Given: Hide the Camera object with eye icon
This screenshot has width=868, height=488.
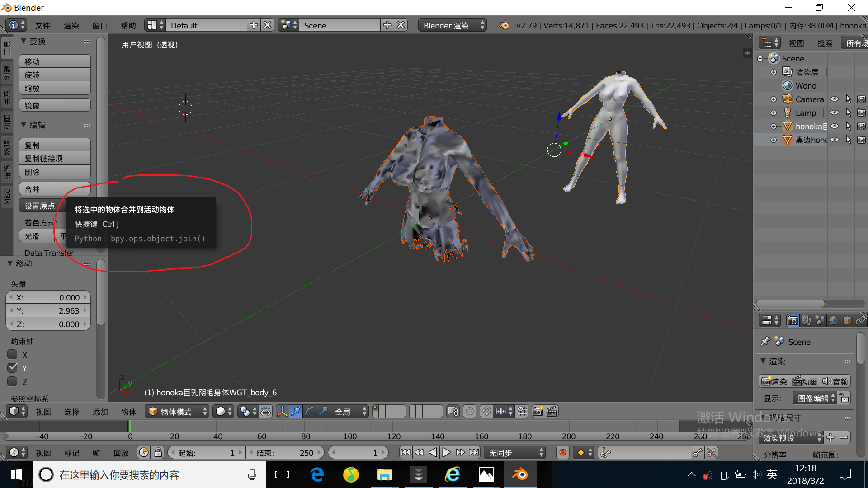Looking at the screenshot, I should [835, 99].
